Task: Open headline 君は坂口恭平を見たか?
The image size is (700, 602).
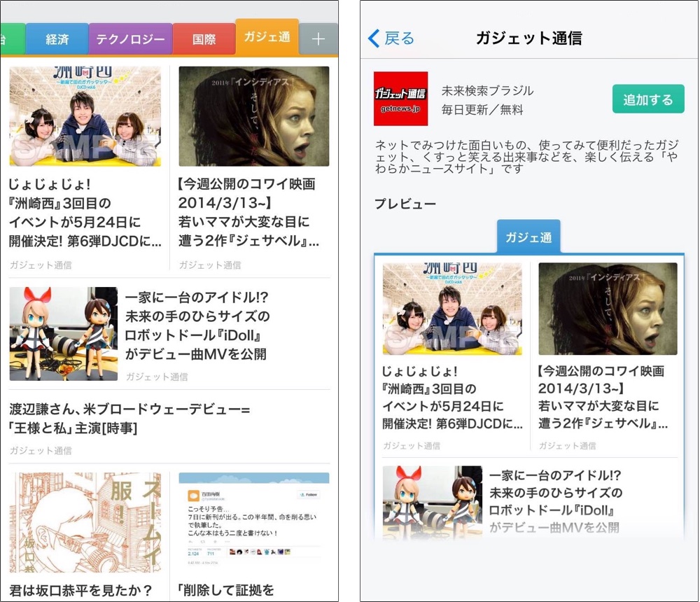Action: [x=80, y=590]
